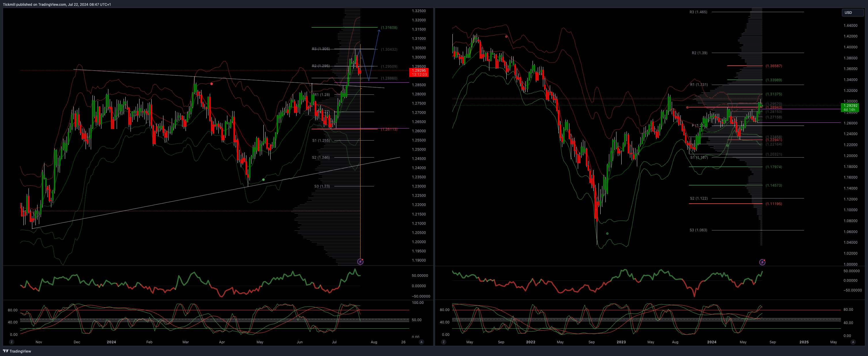This screenshot has width=868, height=356.
Task: Select the S2 (1.246) pivot label
Action: (x=321, y=157)
